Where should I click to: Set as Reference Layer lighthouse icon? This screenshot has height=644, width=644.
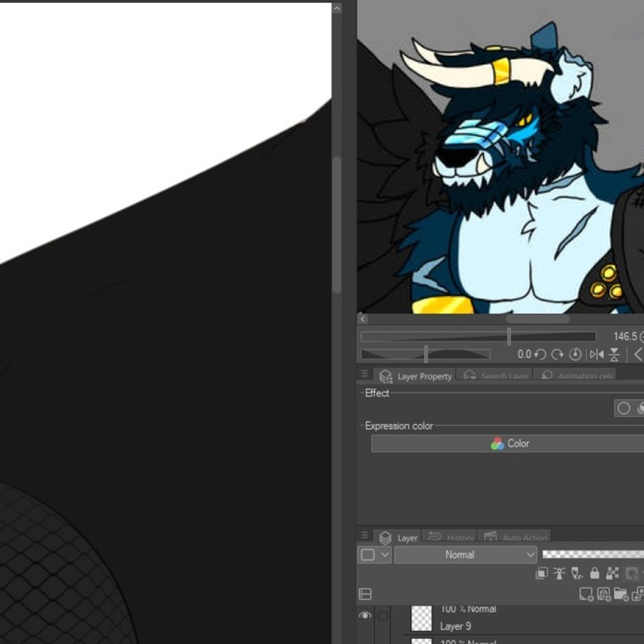(559, 573)
